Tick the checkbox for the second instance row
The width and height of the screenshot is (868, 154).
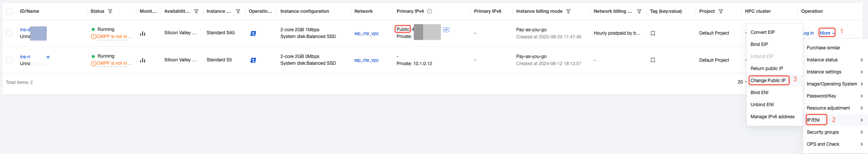point(9,60)
